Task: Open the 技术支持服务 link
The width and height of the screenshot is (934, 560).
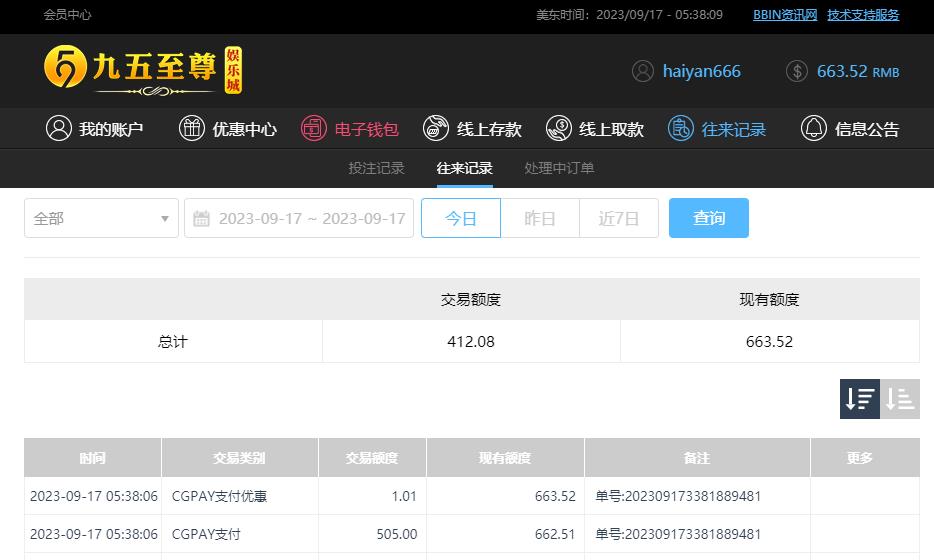Action: (863, 15)
